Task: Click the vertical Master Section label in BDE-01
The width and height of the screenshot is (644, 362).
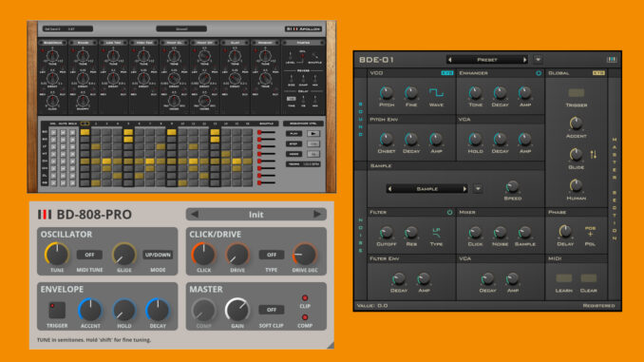Action: pos(614,189)
